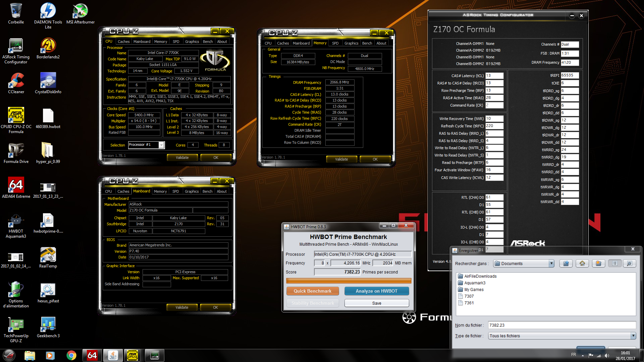The image size is (644, 362).
Task: Create new folder in save dialog
Action: click(x=598, y=263)
